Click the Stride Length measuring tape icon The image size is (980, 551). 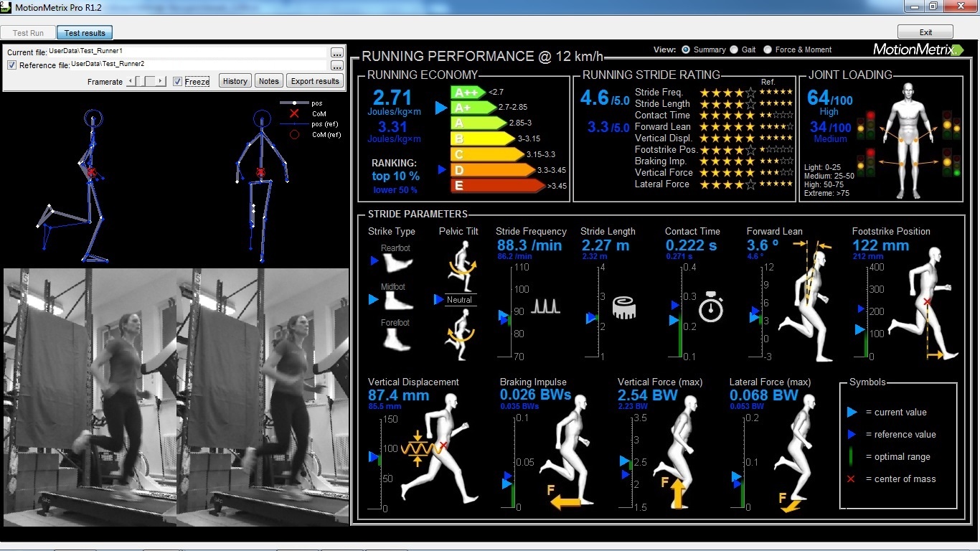[x=625, y=306]
